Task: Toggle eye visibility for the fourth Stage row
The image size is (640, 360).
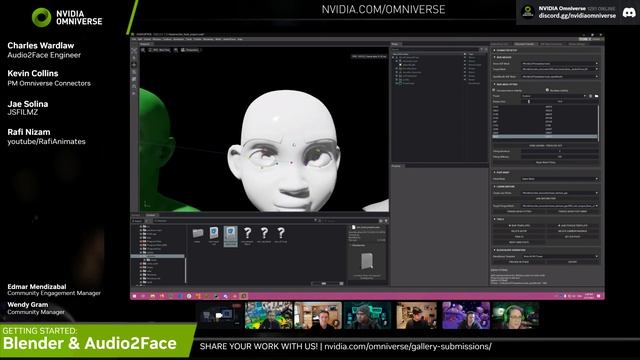Action: point(464,69)
